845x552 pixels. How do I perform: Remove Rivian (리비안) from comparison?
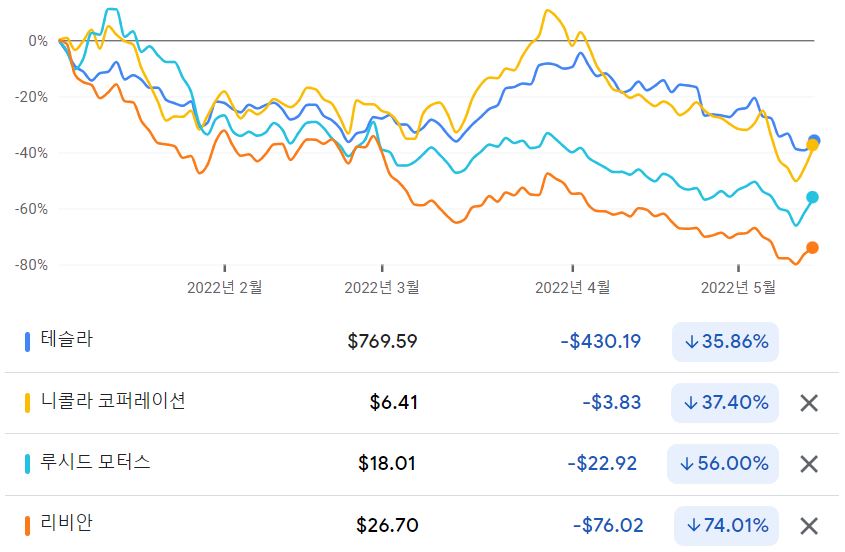[x=810, y=525]
